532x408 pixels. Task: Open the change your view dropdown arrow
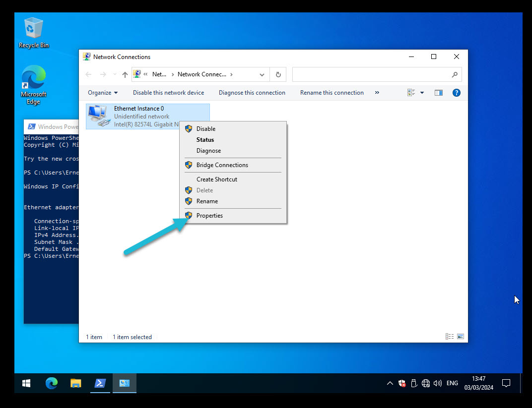pyautogui.click(x=422, y=93)
